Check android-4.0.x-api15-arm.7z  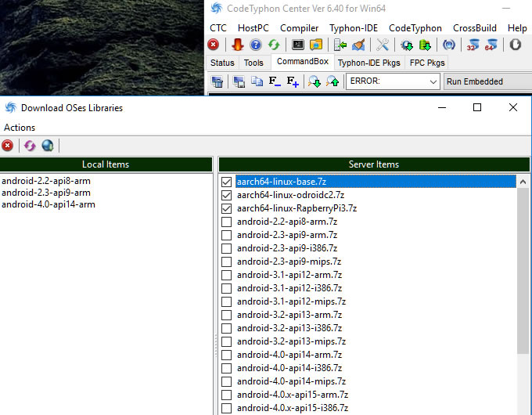point(226,395)
